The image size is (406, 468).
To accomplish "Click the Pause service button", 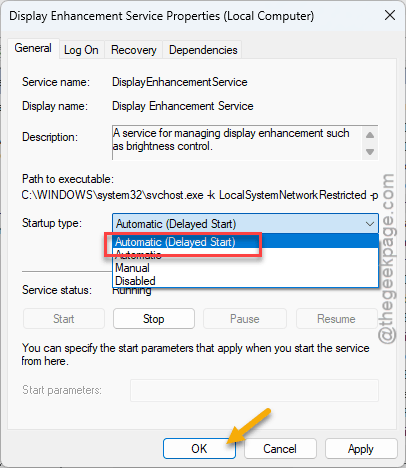I will point(245,319).
